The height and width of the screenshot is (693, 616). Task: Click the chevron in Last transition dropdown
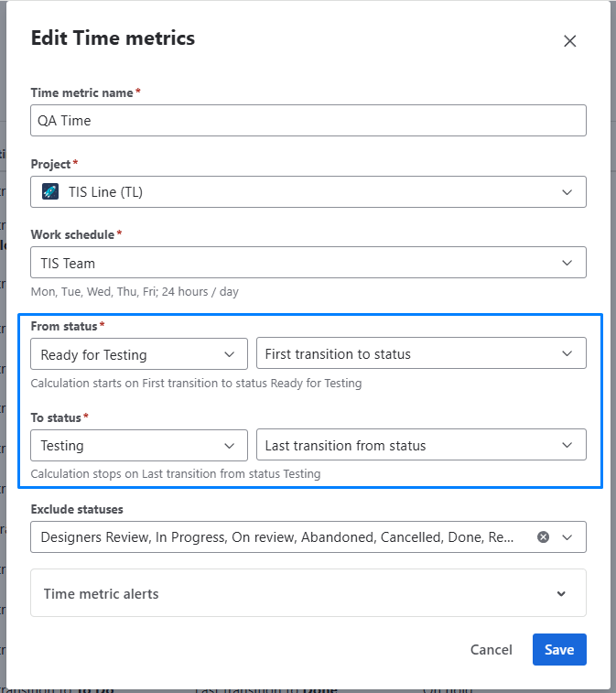point(567,446)
